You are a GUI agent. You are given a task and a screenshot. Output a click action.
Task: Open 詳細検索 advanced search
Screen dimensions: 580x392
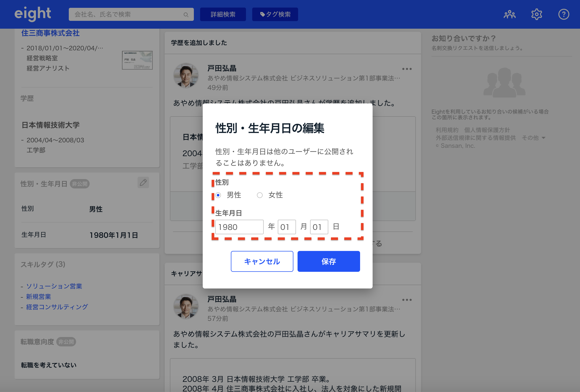[223, 14]
